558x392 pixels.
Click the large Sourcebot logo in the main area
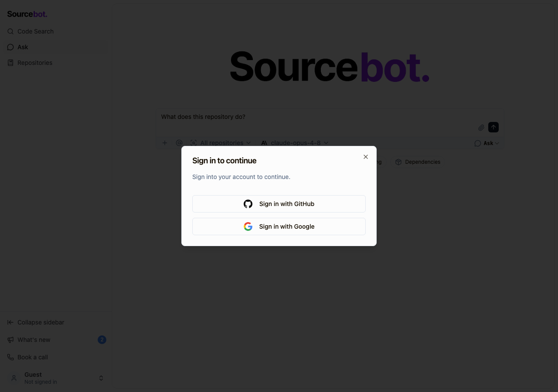tap(330, 67)
